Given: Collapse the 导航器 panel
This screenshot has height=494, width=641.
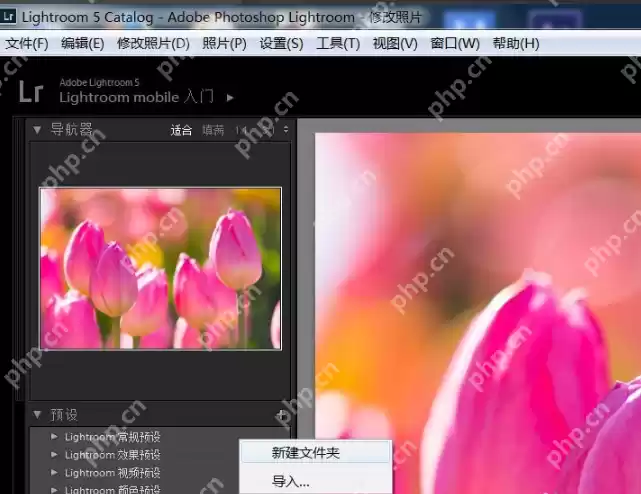Looking at the screenshot, I should coord(37,130).
